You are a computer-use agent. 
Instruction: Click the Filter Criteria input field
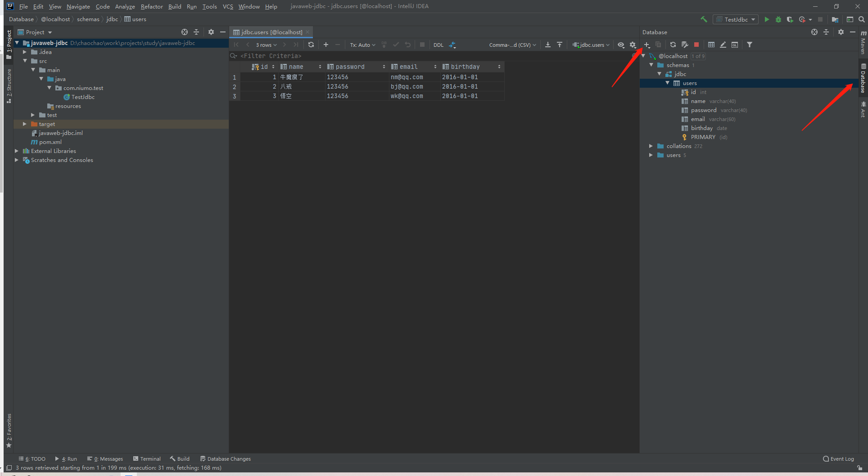pos(432,56)
